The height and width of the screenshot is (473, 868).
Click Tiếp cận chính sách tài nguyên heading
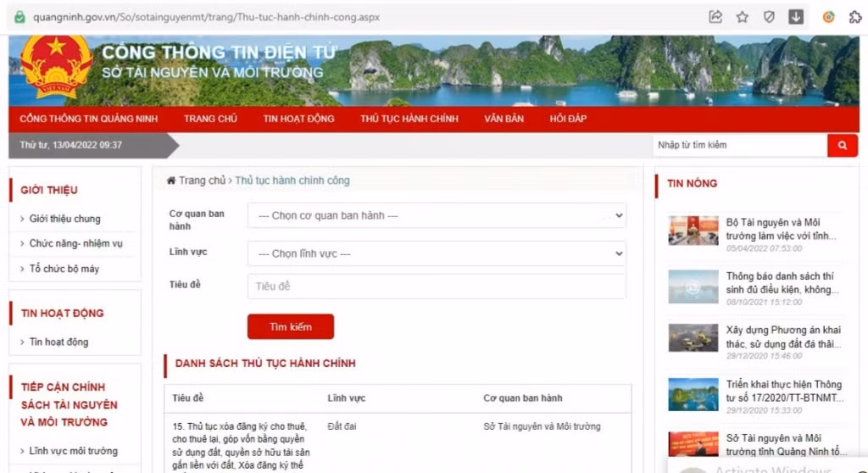coord(70,404)
